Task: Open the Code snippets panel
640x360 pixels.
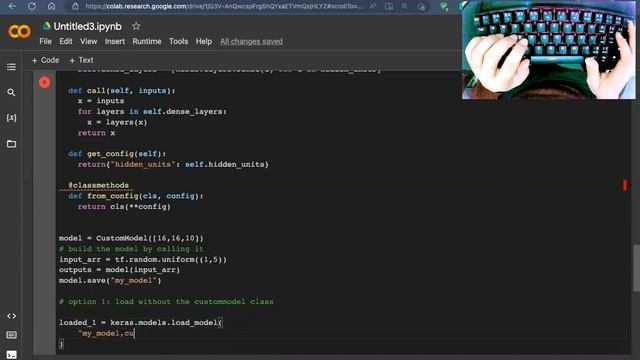Action: coord(11,316)
